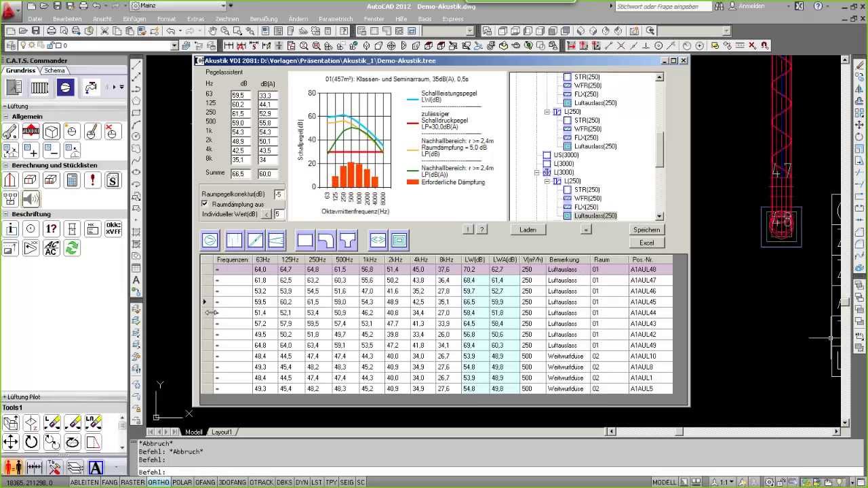
Task: Collapse the Berechnung und Stücklisten section
Action: click(x=6, y=165)
